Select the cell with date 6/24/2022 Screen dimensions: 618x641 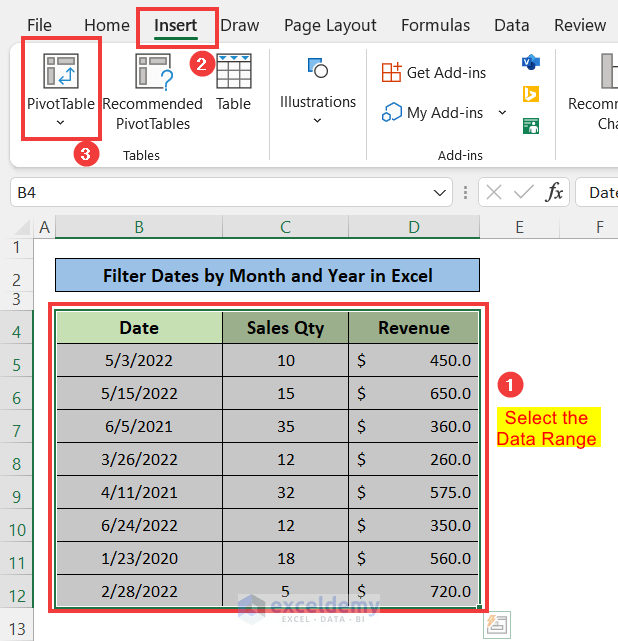[139, 525]
